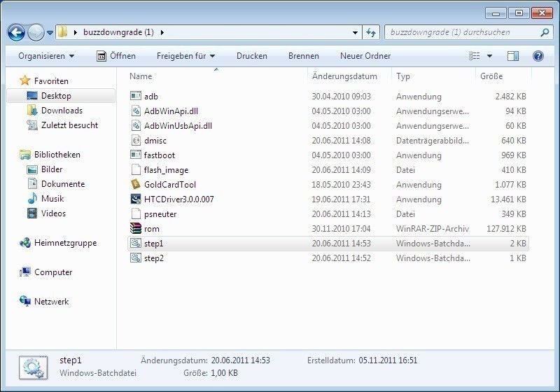Image resolution: width=560 pixels, height=392 pixels.
Task: Select the file name 'AdbWinApi.dll'
Action: [171, 111]
